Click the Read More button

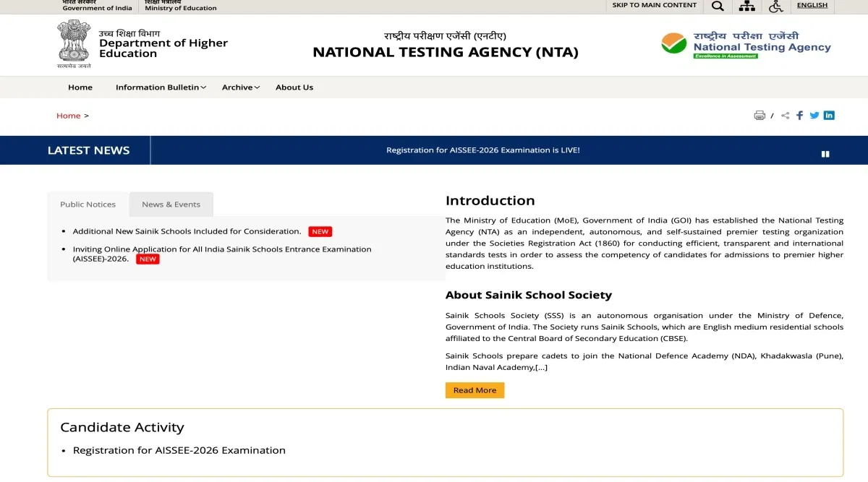(x=475, y=390)
